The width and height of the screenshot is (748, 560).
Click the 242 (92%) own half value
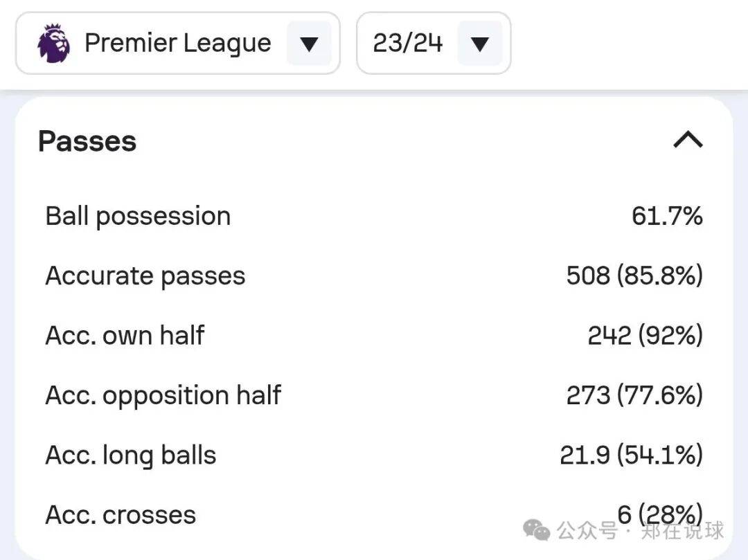point(645,336)
